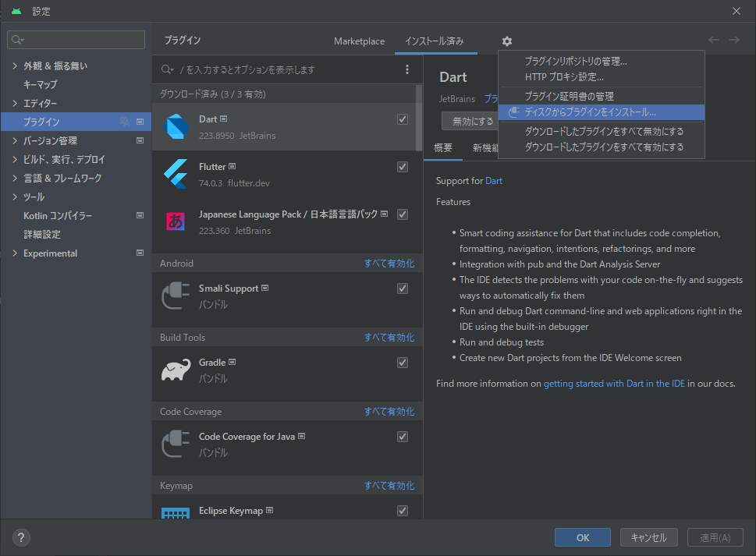Click small marker icon next to Smali Support
The height and width of the screenshot is (556, 756).
[264, 288]
